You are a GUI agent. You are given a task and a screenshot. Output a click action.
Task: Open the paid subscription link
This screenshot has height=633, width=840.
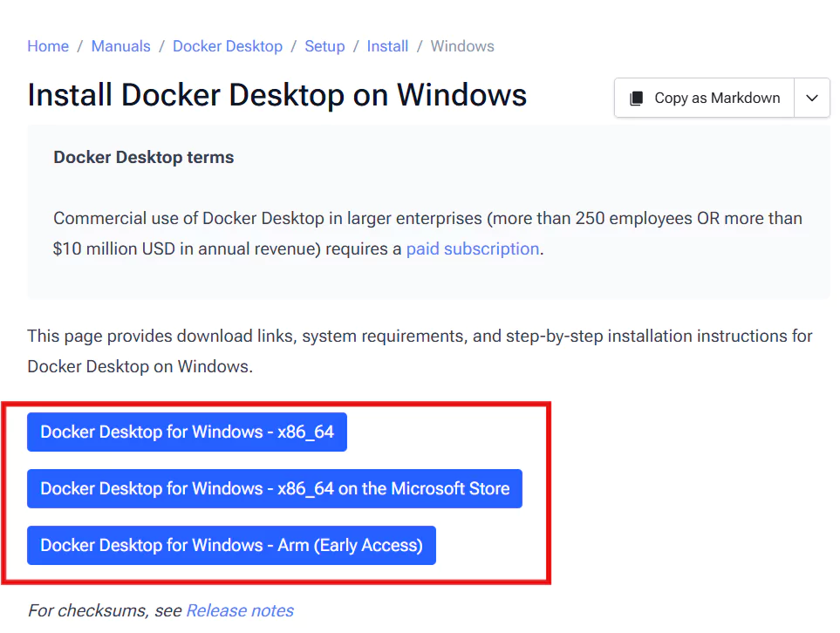point(472,248)
